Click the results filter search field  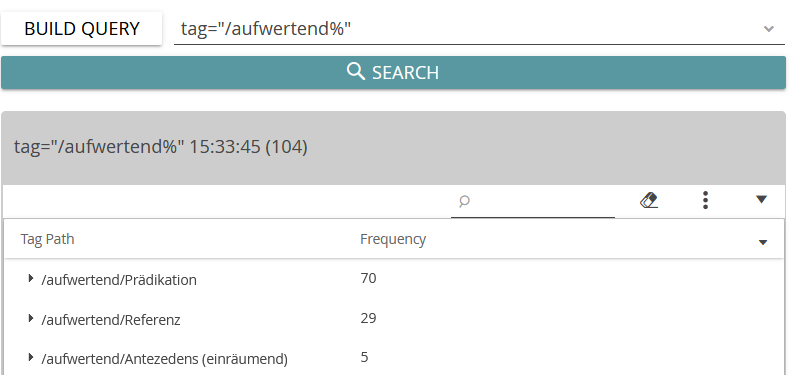[x=533, y=201]
